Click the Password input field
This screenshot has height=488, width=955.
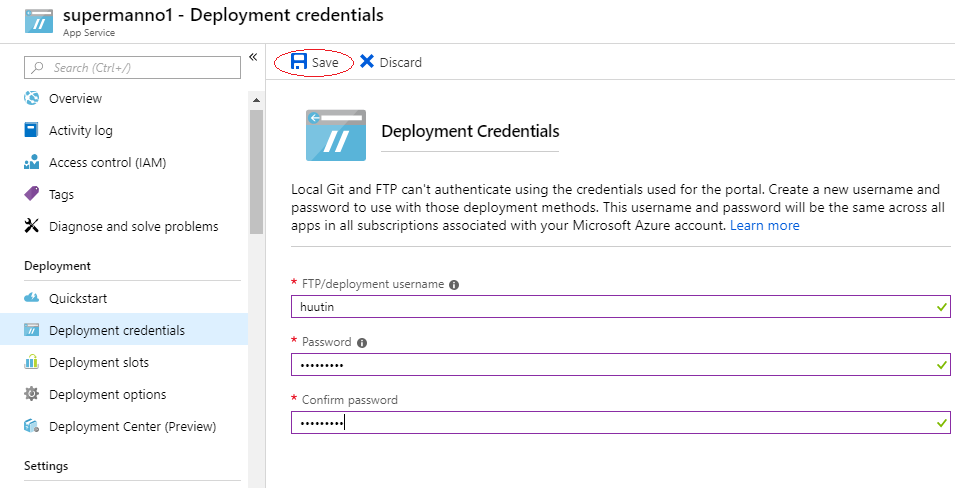(621, 364)
